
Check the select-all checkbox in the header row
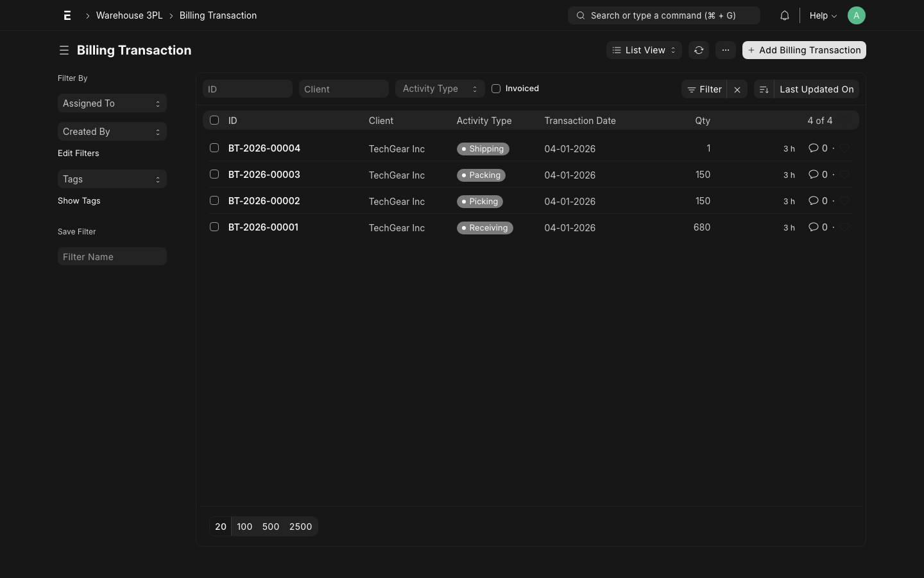(x=214, y=120)
